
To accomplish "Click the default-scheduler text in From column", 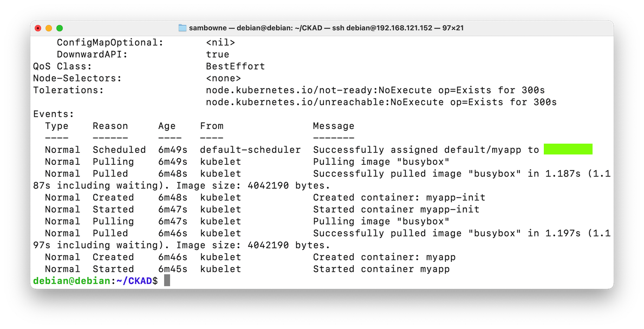I will tap(250, 150).
